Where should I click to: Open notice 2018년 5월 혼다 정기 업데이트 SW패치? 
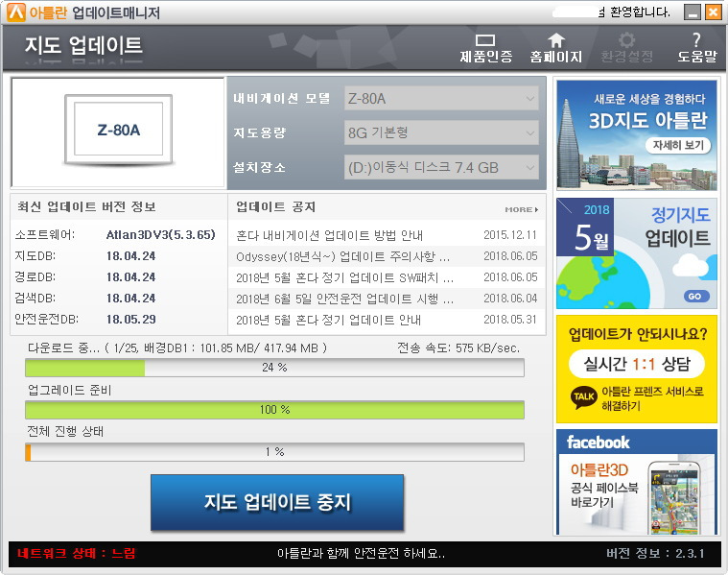coord(344,278)
